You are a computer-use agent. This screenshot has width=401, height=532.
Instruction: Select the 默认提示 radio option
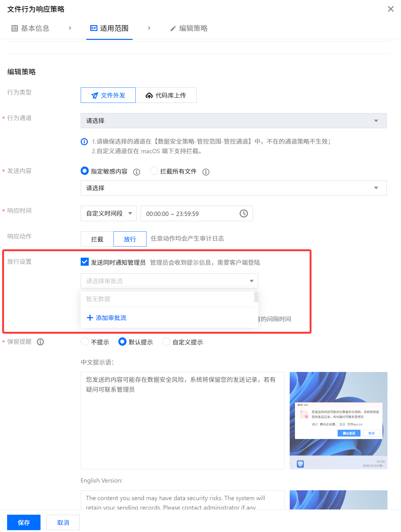(x=122, y=342)
